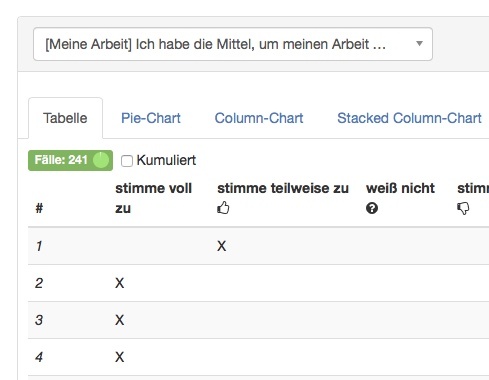Click the stimme teilweise zu header text
This screenshot has width=489, height=380.
coord(283,188)
